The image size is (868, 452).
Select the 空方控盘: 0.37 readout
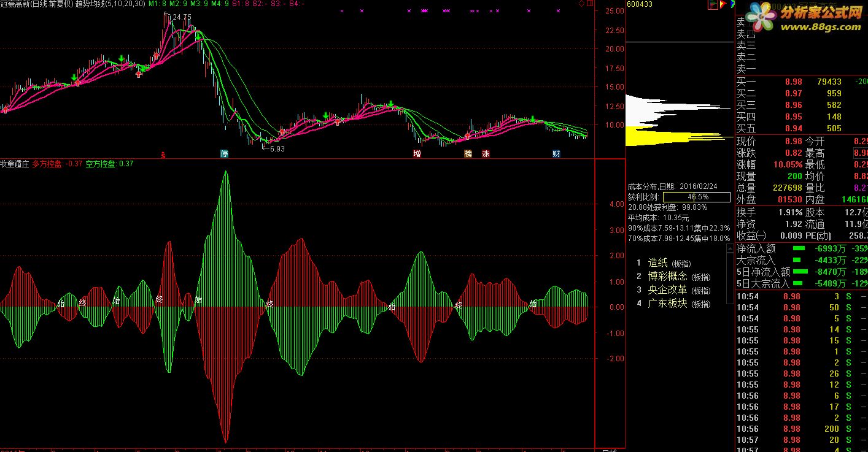point(109,164)
